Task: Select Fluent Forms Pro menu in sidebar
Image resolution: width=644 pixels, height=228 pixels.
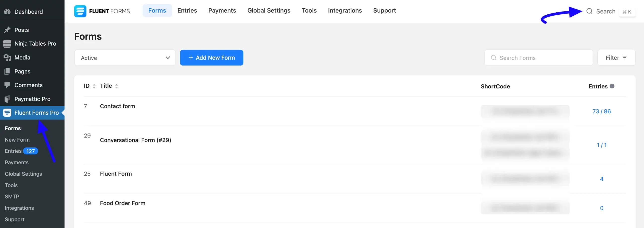Action: (32, 113)
